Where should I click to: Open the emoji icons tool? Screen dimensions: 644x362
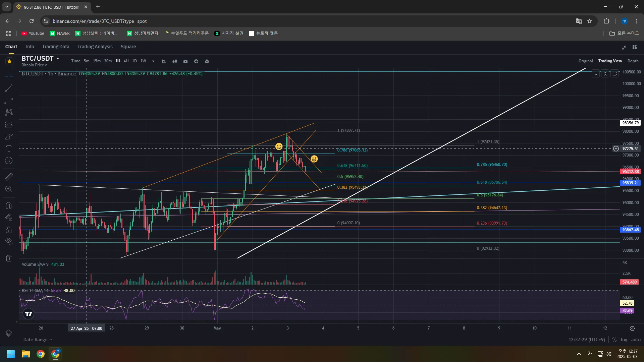(9, 161)
